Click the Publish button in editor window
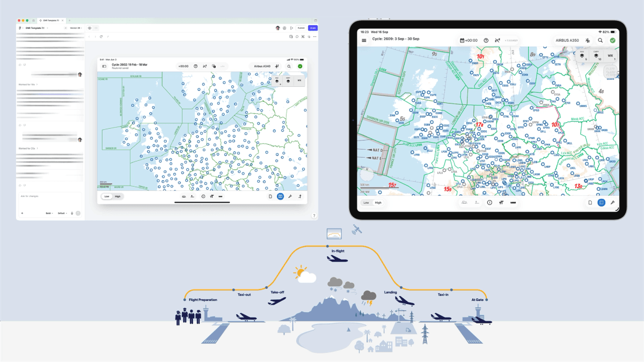 click(x=301, y=28)
